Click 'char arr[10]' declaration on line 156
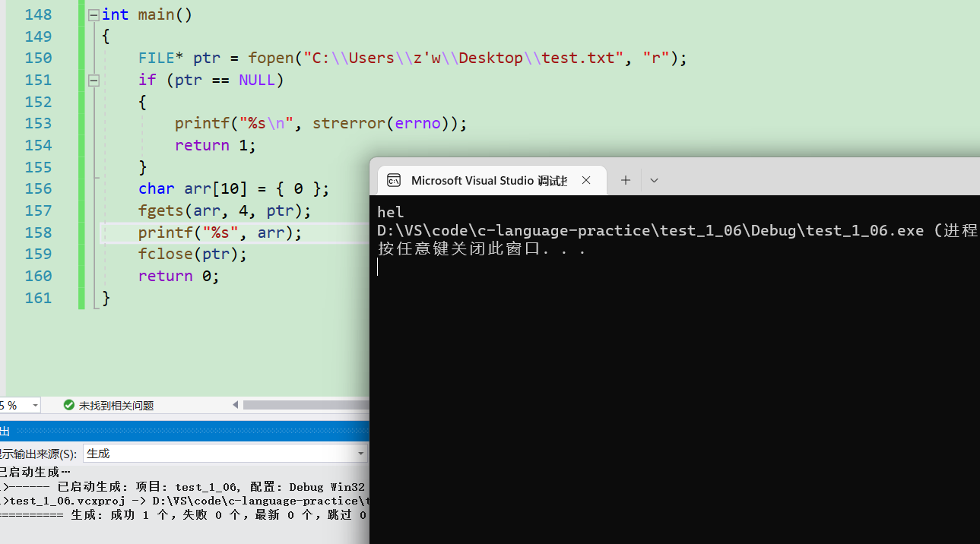The height and width of the screenshot is (544, 980). tap(192, 188)
